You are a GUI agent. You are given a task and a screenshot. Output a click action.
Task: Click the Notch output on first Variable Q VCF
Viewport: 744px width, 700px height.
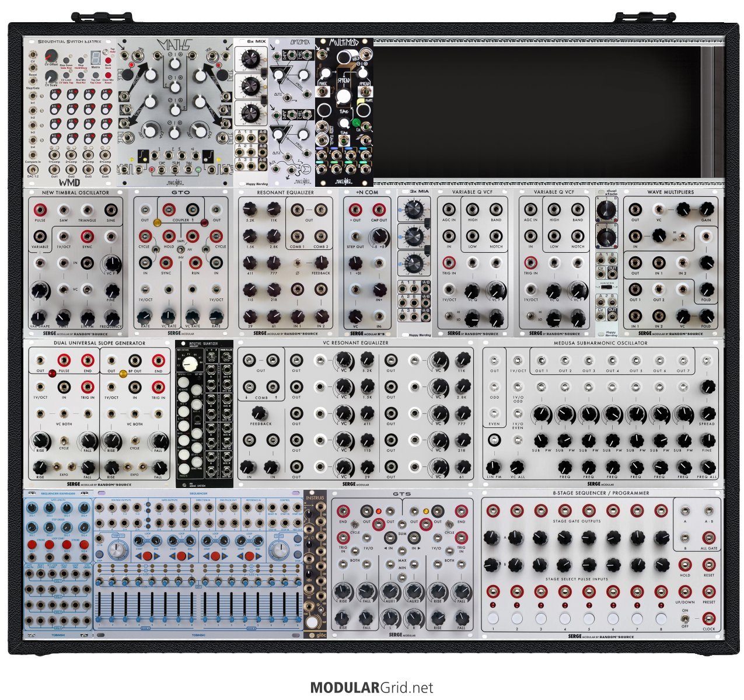496,236
